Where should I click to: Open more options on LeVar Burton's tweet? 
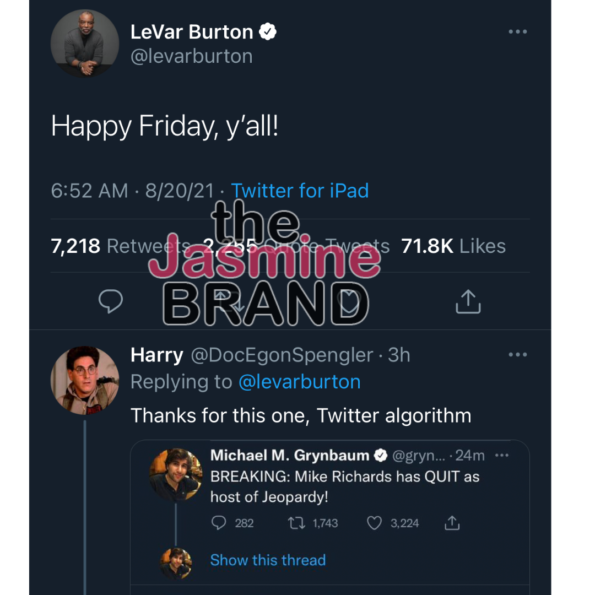click(x=518, y=32)
